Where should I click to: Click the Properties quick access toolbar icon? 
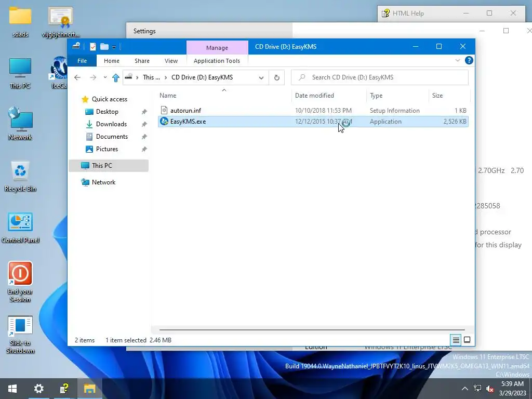point(93,47)
